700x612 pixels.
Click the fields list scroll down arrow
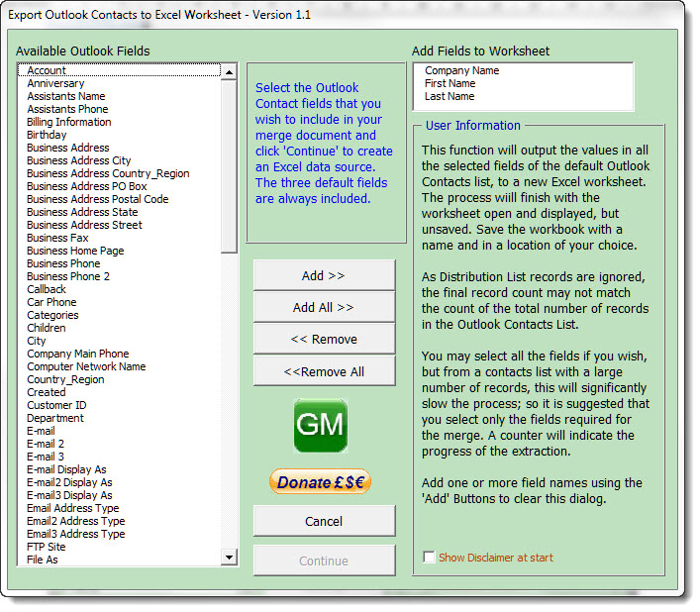point(229,557)
